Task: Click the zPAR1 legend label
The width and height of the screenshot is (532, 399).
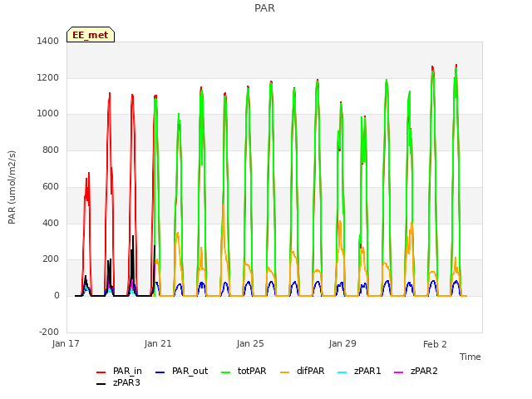Action: (x=367, y=372)
